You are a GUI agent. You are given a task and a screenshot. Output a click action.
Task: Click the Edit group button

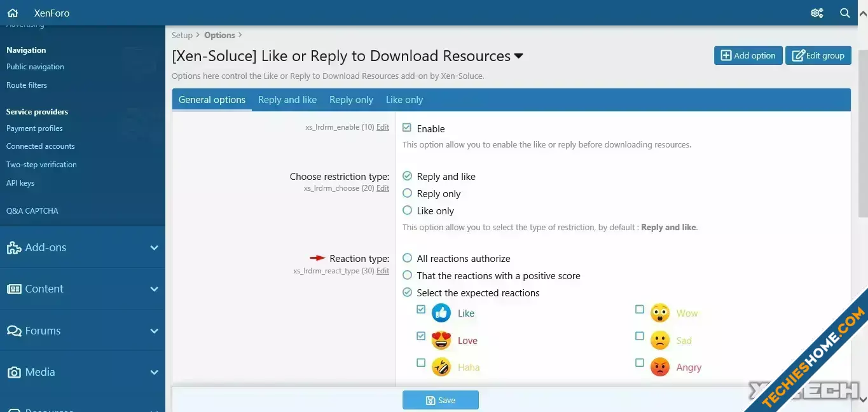click(x=818, y=55)
